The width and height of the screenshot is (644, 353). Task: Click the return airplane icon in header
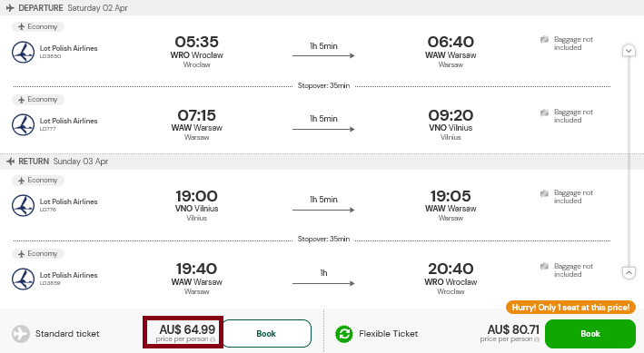tap(10, 162)
